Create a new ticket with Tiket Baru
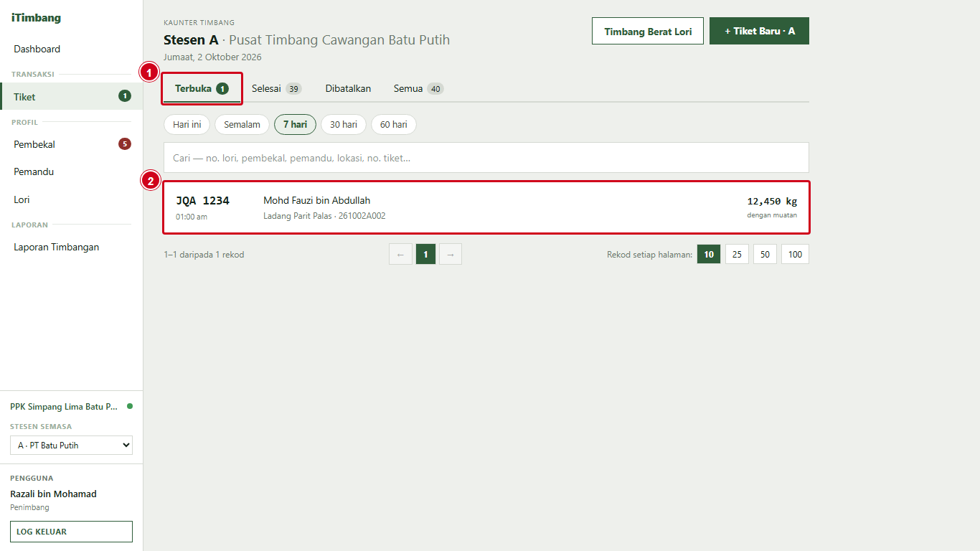The image size is (980, 551). (x=759, y=31)
